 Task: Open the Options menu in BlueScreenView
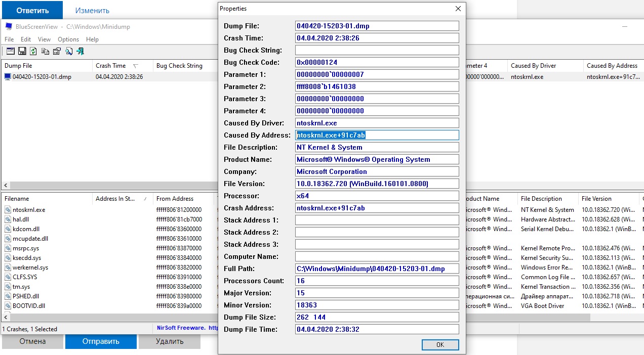point(68,39)
